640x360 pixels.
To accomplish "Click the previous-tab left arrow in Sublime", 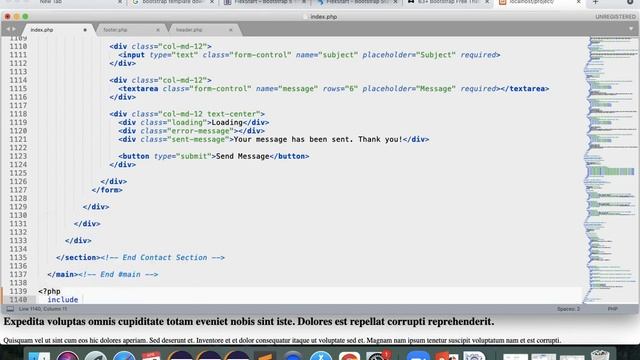I will (7, 29).
